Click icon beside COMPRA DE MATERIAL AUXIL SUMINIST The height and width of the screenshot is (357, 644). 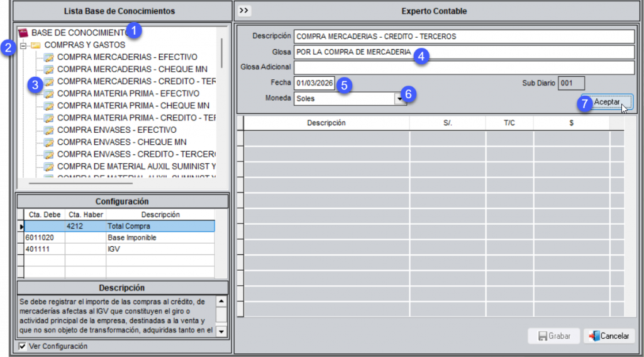pos(49,167)
